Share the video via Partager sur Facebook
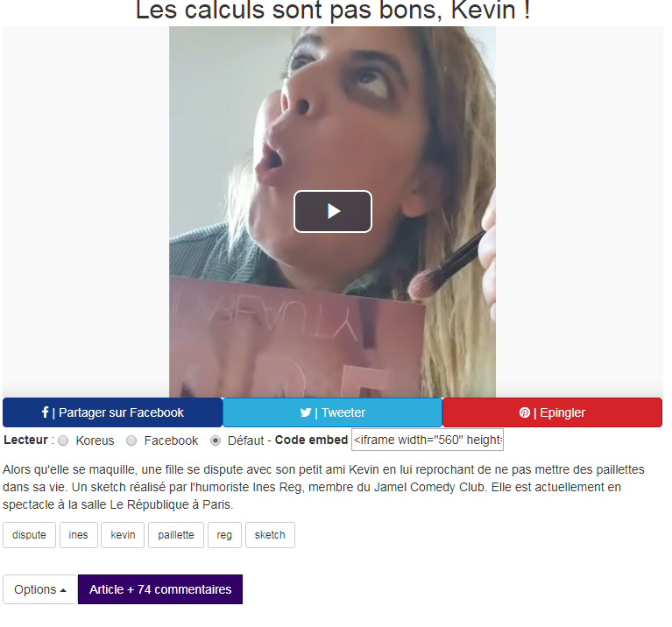The image size is (672, 627). point(113,412)
